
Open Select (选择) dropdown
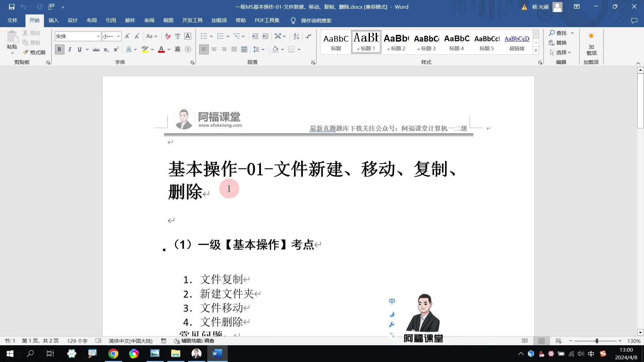click(x=560, y=52)
